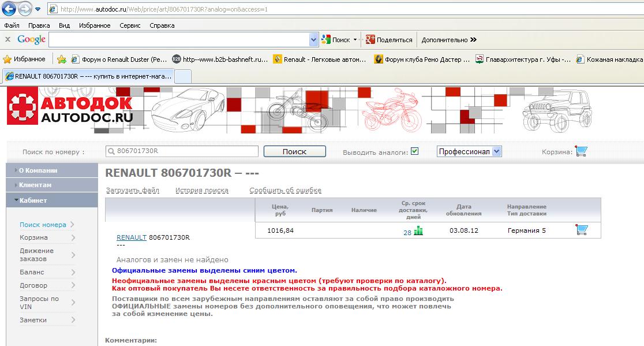Screen dimensions: 644x346
Task: Click the Google toolbar search field
Action: 179,40
